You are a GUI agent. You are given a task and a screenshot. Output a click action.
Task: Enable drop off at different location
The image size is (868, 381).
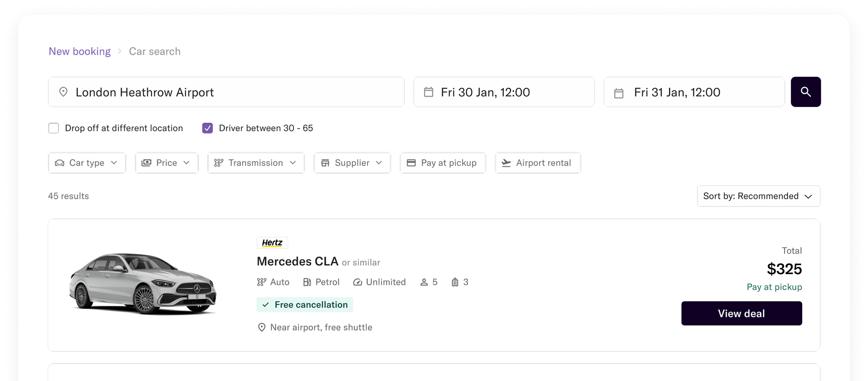pyautogui.click(x=53, y=128)
